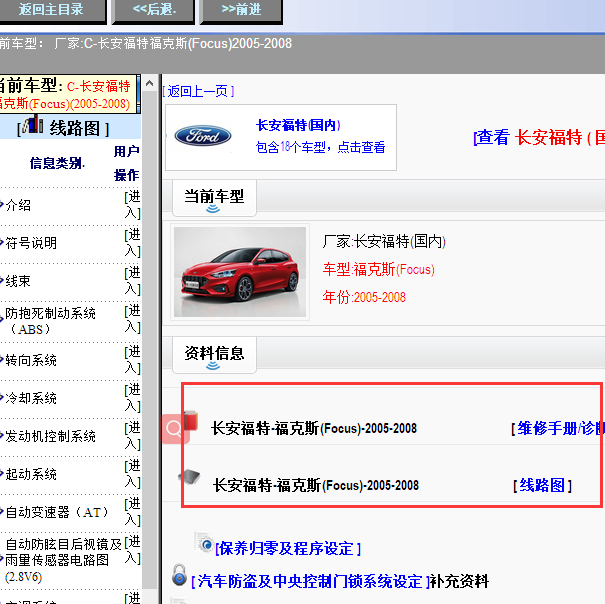605x604 pixels.
Task: Click the 返回主目录 button
Action: [x=52, y=11]
